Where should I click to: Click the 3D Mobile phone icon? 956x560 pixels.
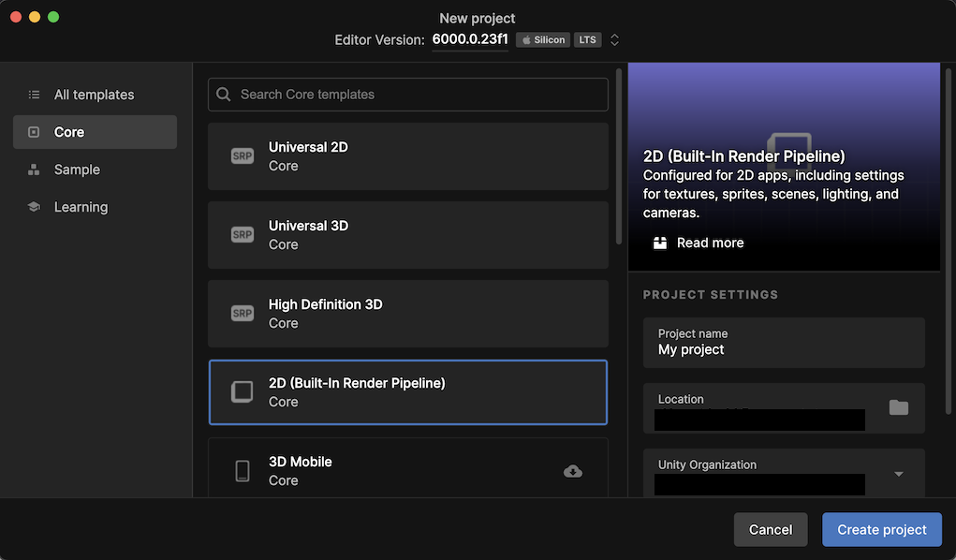coord(243,471)
